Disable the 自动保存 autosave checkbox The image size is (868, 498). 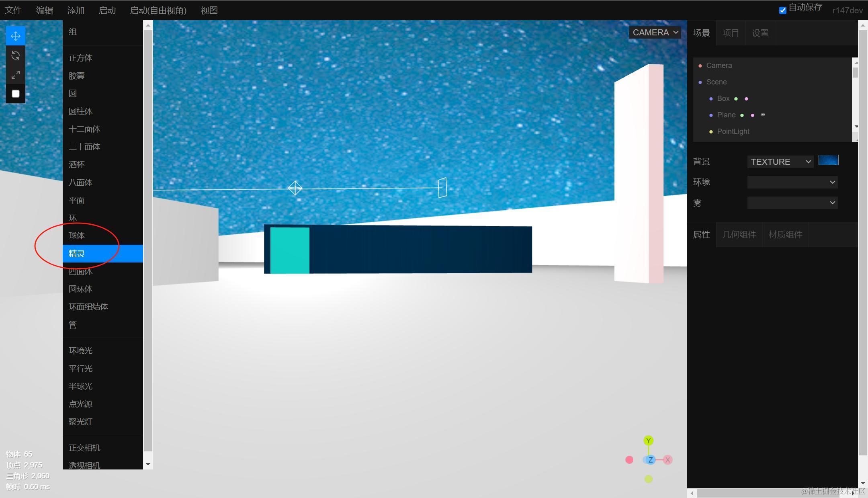point(782,10)
